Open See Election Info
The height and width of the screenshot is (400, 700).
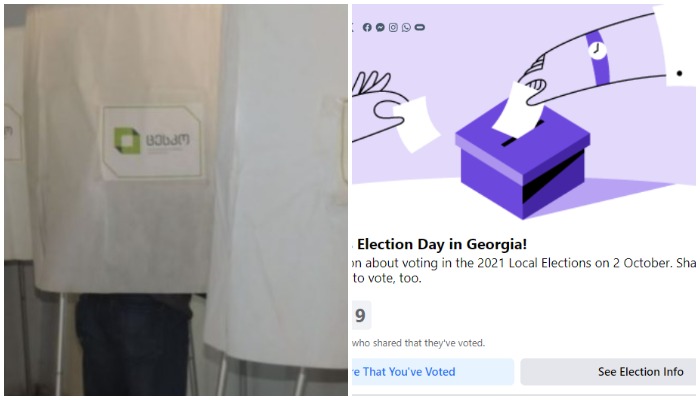pyautogui.click(x=608, y=372)
